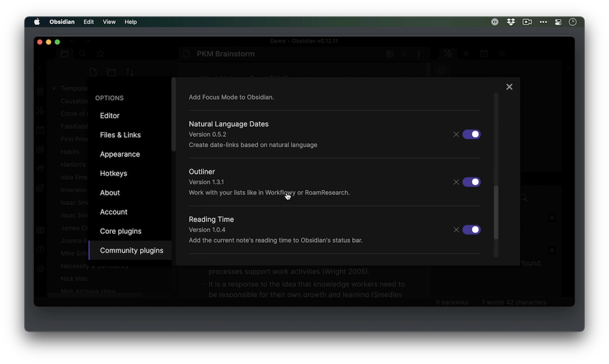The height and width of the screenshot is (364, 609).
Task: Turn off the Outliner plugin toggle
Action: 471,182
